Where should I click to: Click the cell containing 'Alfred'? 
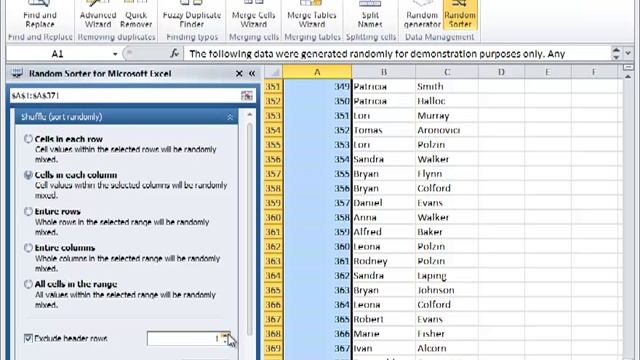pyautogui.click(x=384, y=232)
